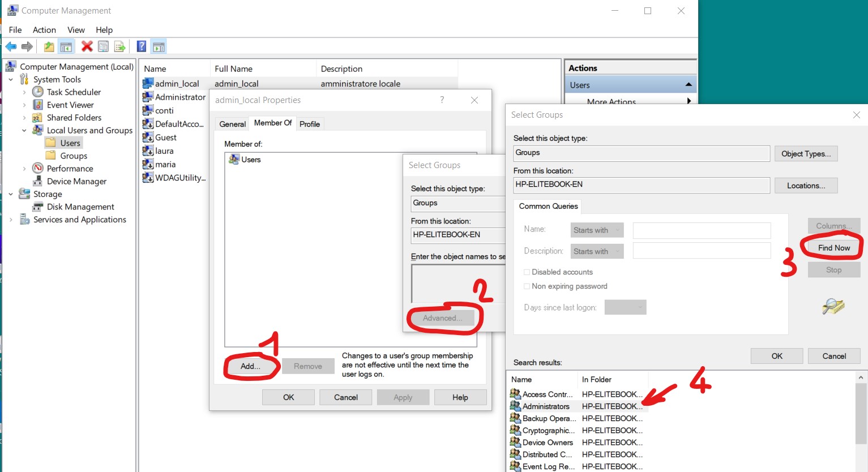Click the Properties toolbar icon
868x472 pixels.
tap(103, 46)
